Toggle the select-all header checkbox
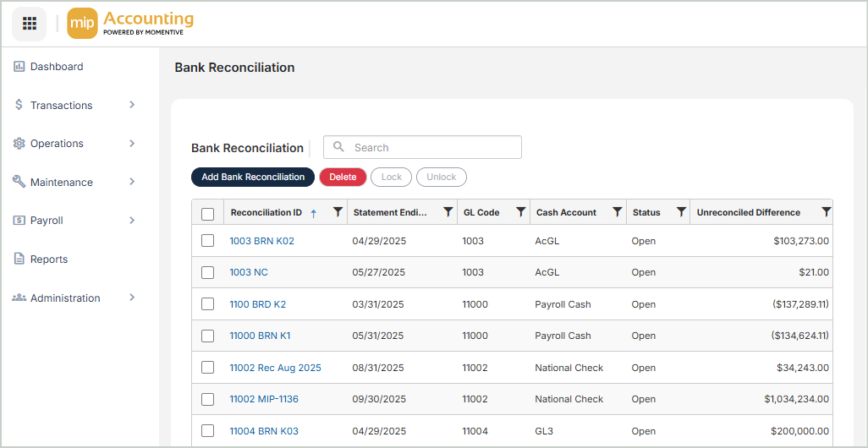 click(x=208, y=214)
